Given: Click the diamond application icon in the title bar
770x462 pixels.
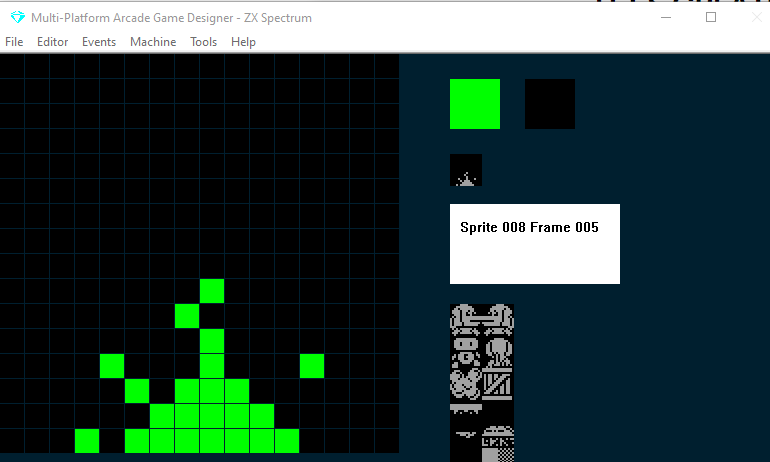Looking at the screenshot, I should 18,18.
